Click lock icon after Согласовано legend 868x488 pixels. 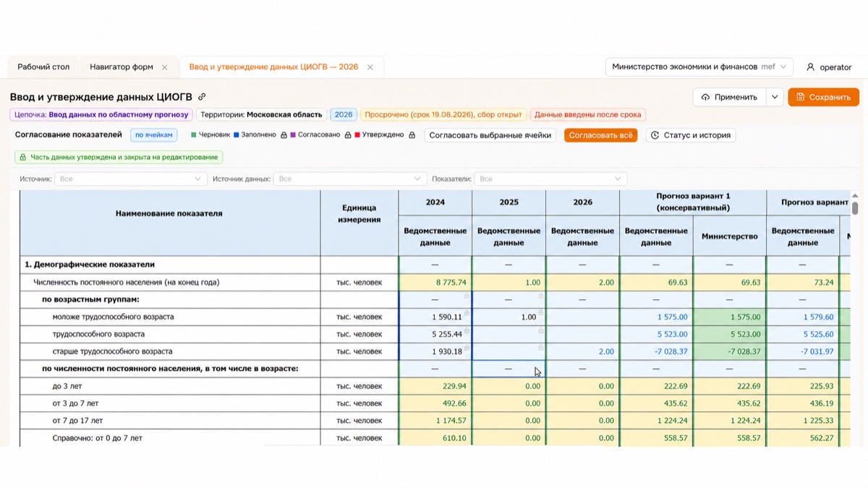coord(348,135)
